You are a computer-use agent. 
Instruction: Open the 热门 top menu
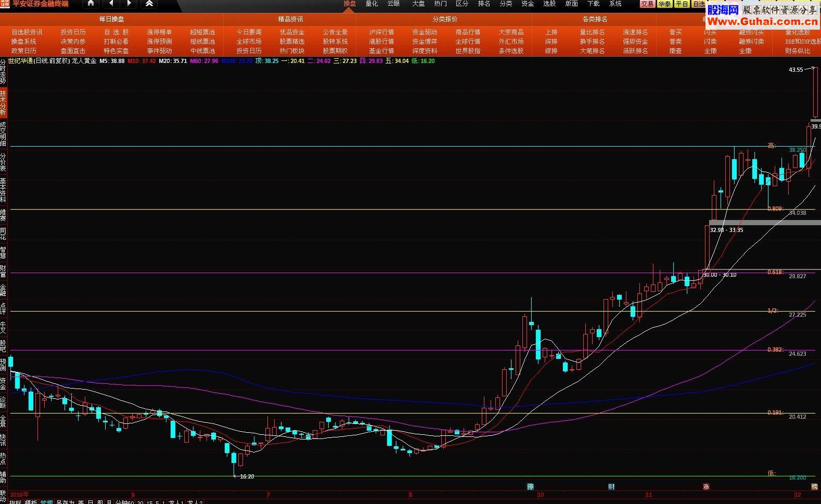(440, 4)
